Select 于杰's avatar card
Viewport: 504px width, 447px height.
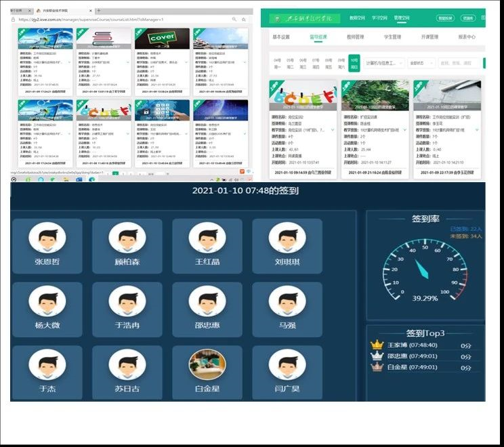47,372
